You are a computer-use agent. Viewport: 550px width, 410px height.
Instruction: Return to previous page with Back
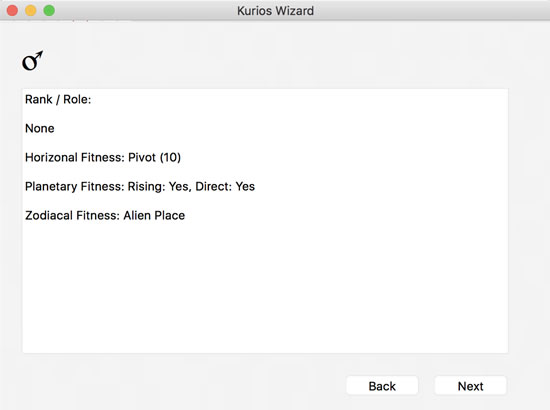[x=382, y=386]
